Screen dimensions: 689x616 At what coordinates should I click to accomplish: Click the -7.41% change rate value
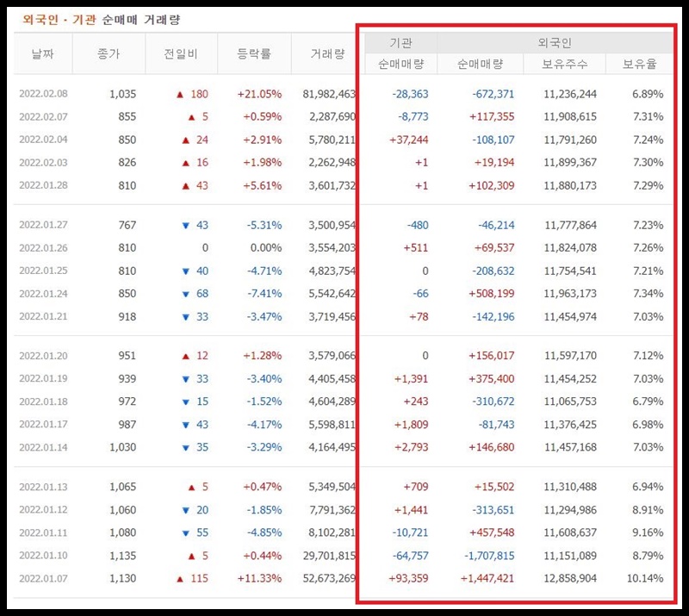tap(264, 293)
